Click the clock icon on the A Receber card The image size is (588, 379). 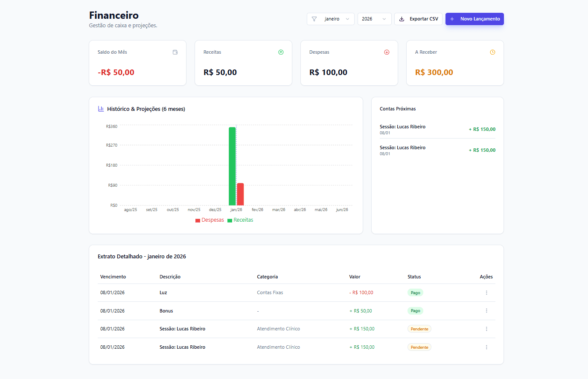click(x=492, y=52)
